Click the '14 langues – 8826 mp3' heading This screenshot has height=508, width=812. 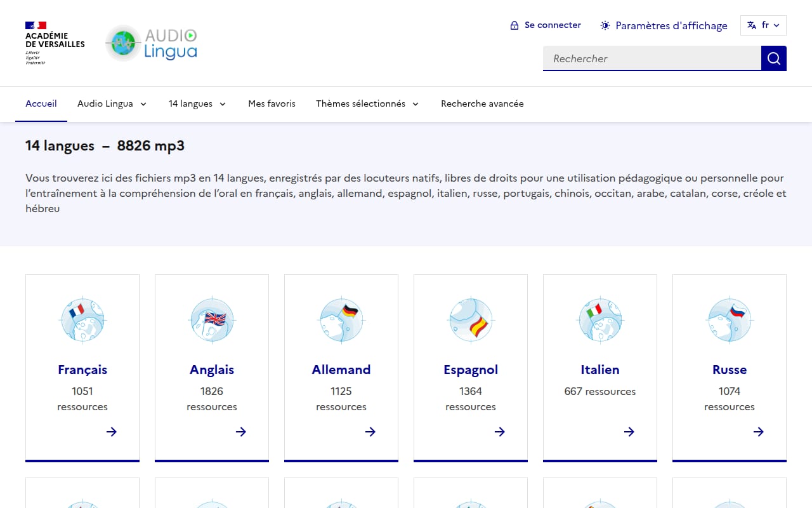point(105,145)
